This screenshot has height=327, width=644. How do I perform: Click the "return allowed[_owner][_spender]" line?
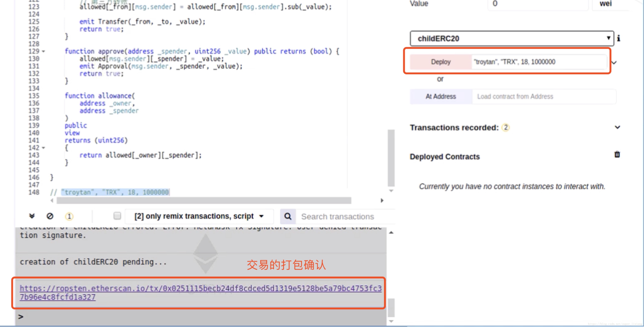click(x=141, y=155)
